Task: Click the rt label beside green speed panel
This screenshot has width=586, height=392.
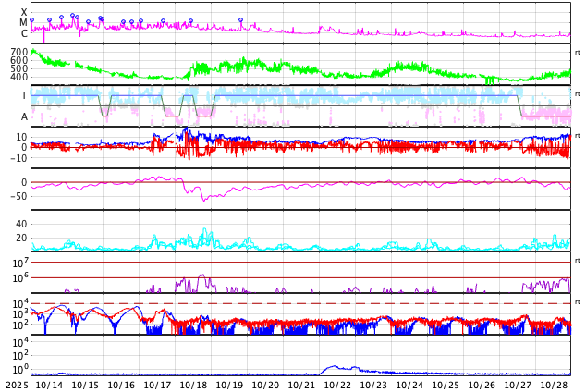Action: coord(578,53)
